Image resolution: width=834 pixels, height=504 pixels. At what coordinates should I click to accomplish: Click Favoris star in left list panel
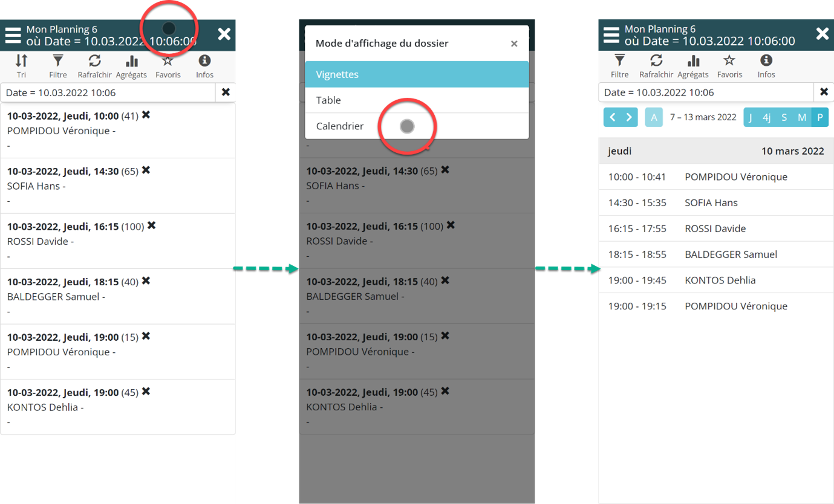tap(168, 65)
